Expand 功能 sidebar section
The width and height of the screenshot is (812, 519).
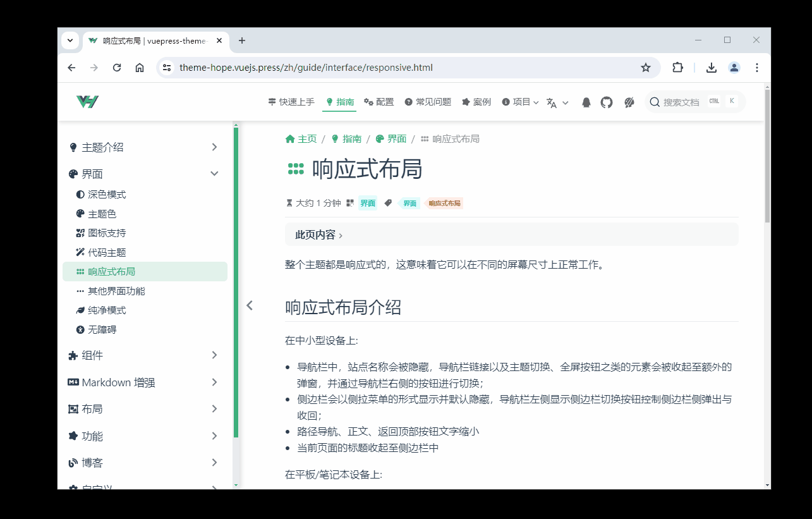coord(144,436)
